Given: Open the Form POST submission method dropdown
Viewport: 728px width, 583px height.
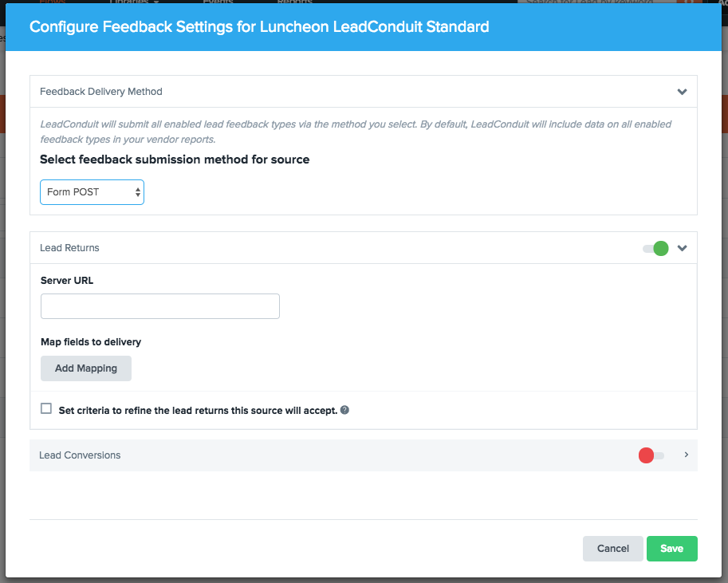Looking at the screenshot, I should tap(92, 192).
